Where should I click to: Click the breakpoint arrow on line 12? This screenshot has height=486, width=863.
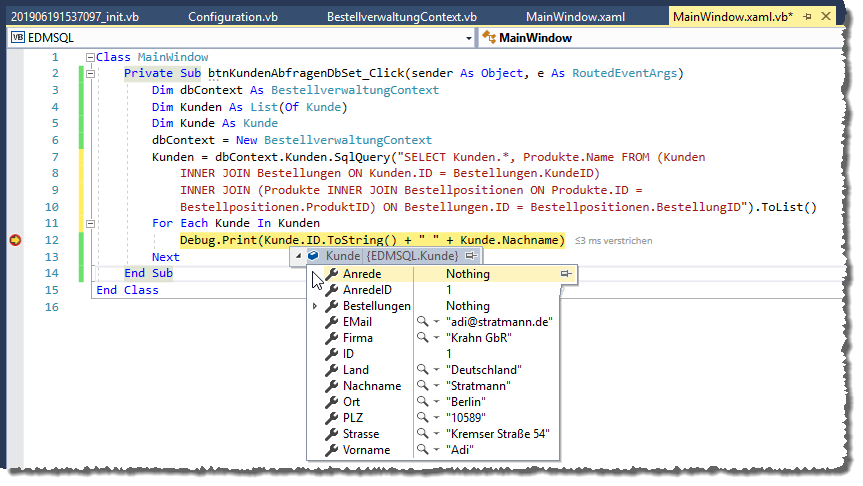click(15, 240)
